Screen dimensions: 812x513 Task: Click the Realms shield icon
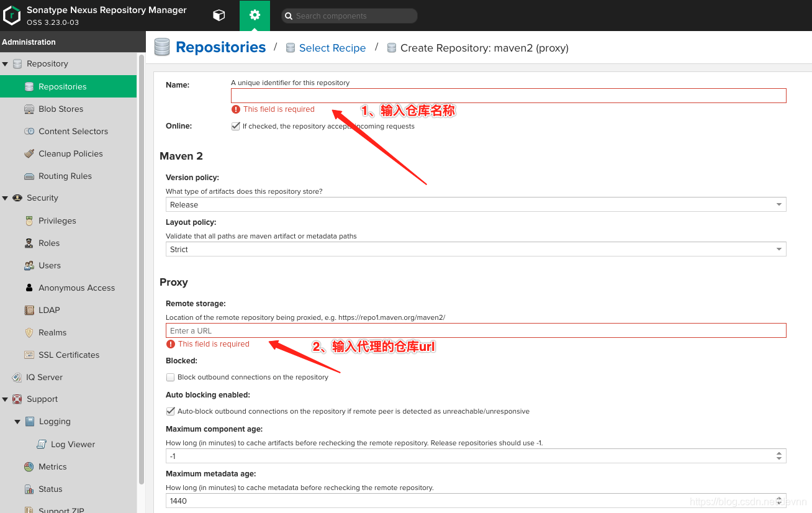[29, 332]
